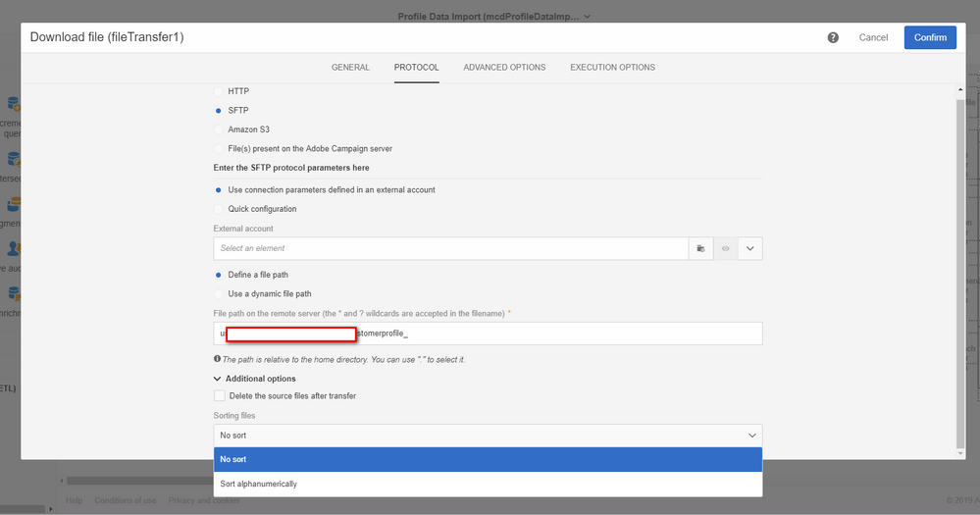The height and width of the screenshot is (515, 980).
Task: Click scrollbar up arrow in dialog
Action: point(960,90)
